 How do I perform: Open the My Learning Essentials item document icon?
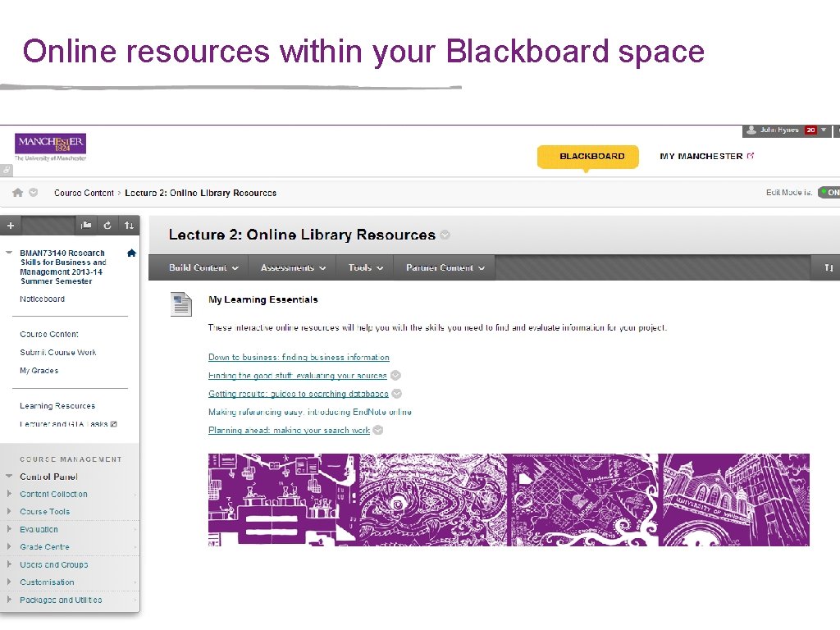[x=181, y=304]
